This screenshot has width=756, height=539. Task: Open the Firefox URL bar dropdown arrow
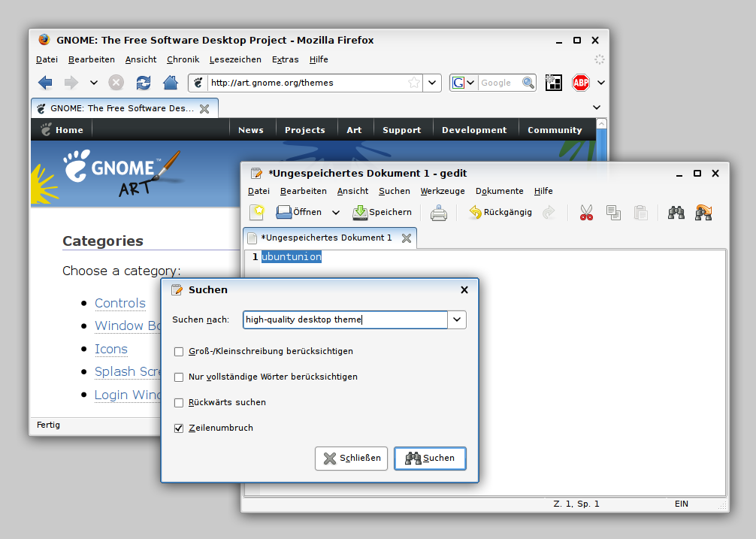pyautogui.click(x=433, y=83)
